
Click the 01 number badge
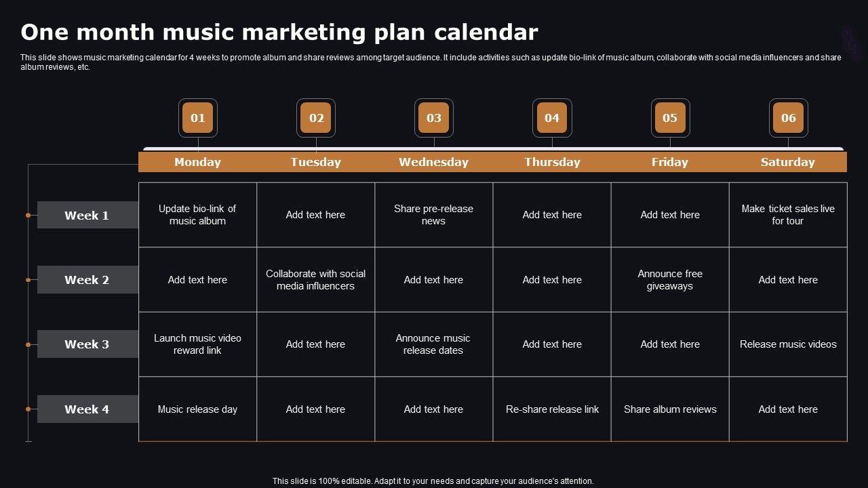[197, 118]
